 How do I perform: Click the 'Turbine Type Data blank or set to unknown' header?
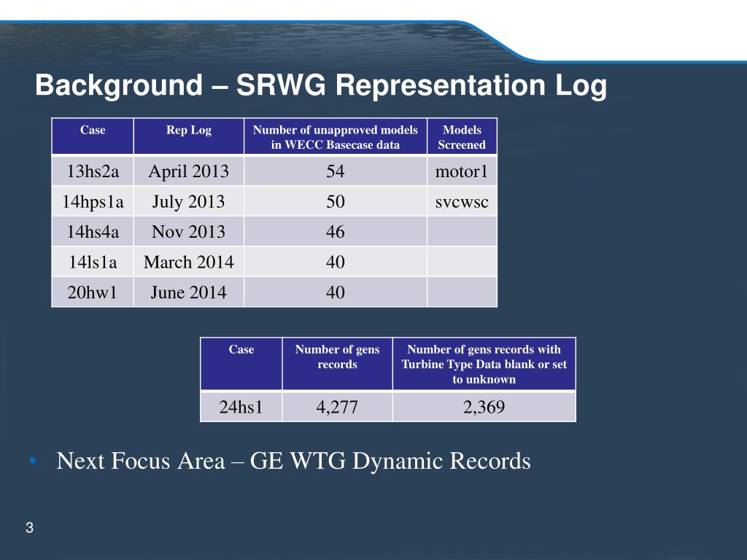tap(484, 364)
